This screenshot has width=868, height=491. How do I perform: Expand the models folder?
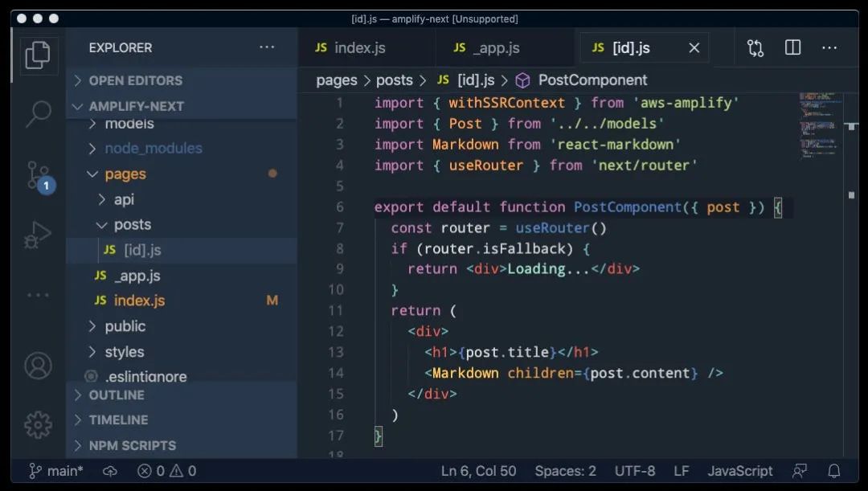(182, 124)
